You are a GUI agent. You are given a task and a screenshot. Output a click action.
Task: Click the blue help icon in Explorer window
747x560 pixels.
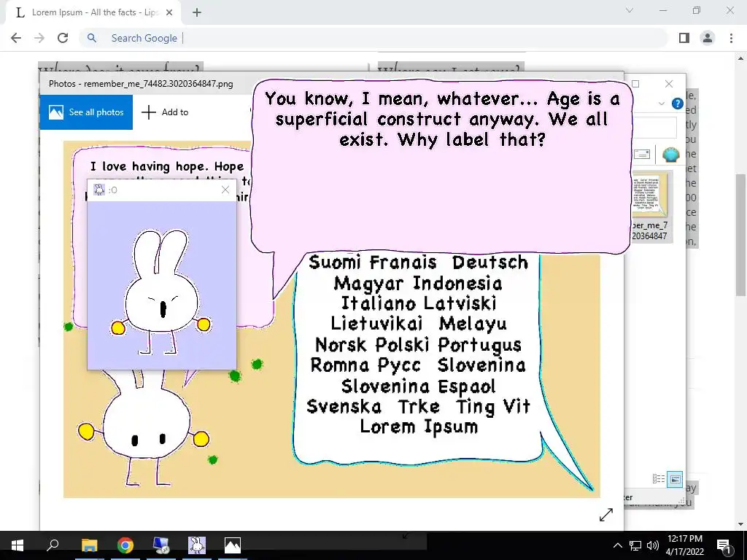[677, 104]
